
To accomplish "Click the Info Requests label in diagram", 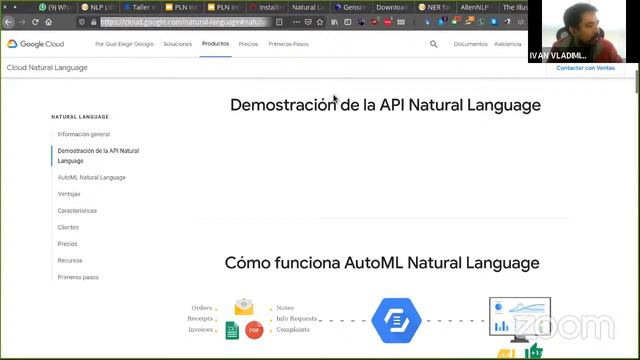I will (297, 318).
